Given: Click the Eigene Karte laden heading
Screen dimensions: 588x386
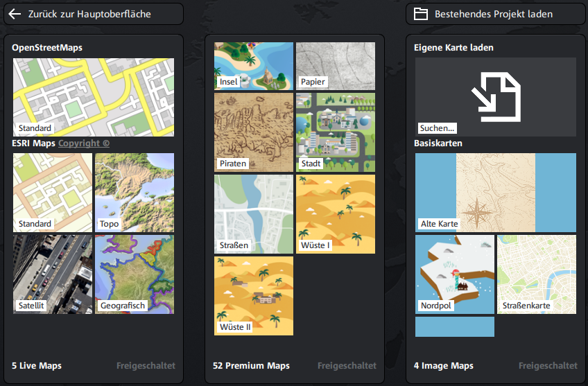Looking at the screenshot, I should point(453,48).
